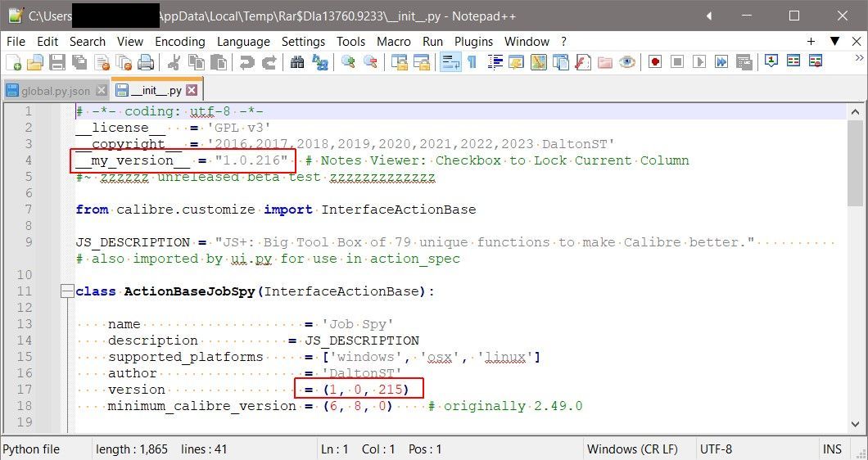Expand the toolbar overflow chevron
This screenshot has height=460, width=868.
coord(859,57)
